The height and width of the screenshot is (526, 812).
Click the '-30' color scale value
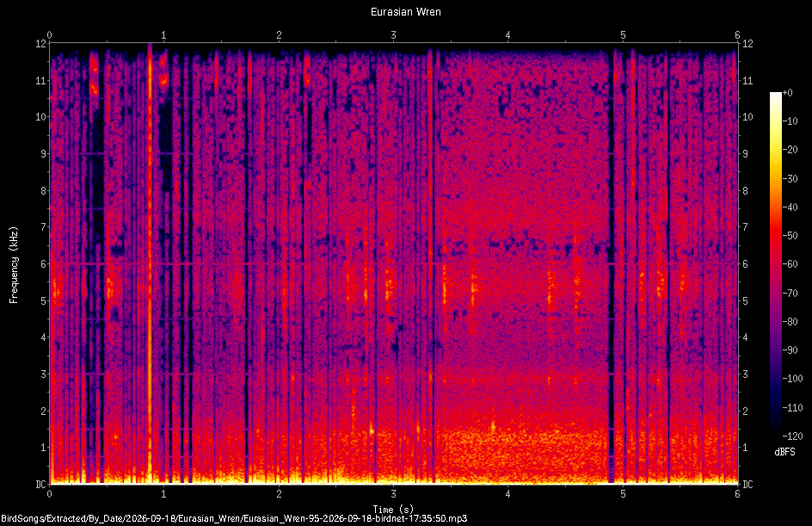(790, 179)
